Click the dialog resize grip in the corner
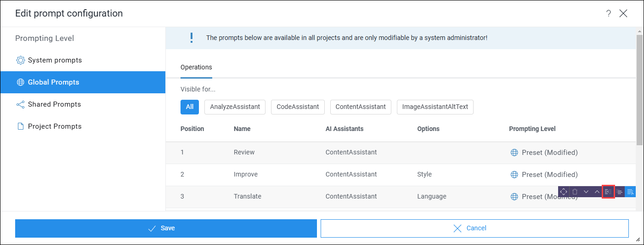This screenshot has width=644, height=245. [x=638, y=239]
